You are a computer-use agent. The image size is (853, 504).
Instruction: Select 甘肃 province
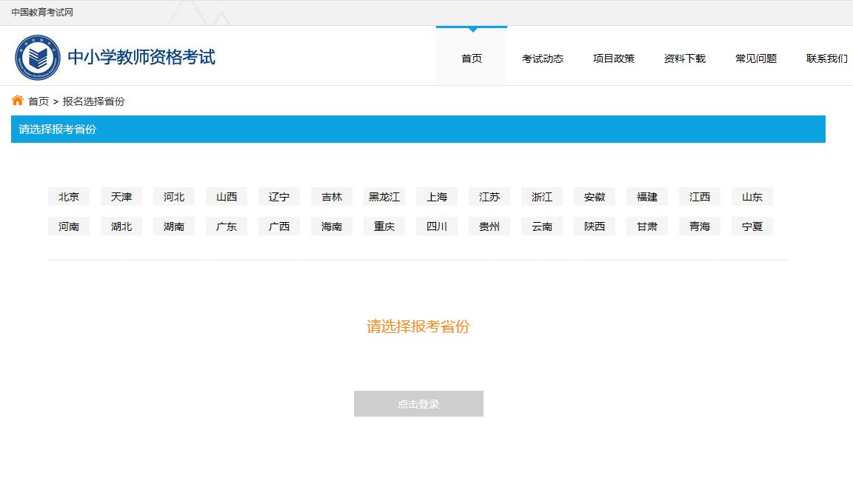tap(646, 226)
